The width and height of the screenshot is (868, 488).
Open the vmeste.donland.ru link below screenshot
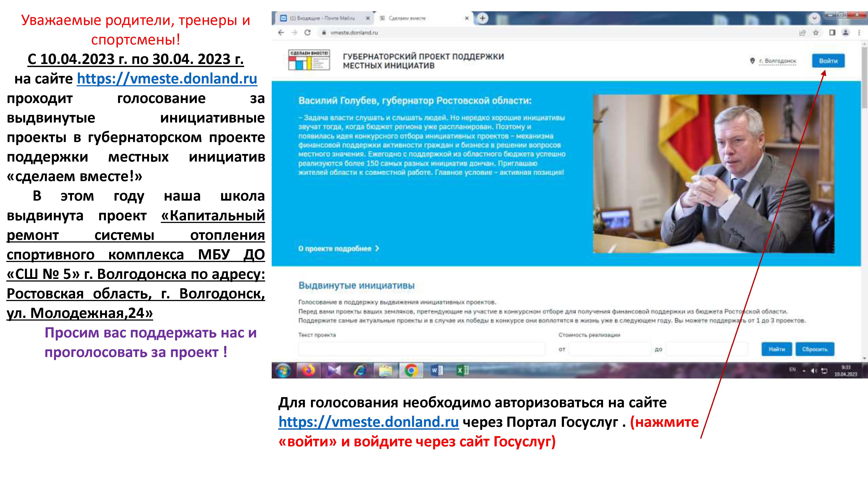pos(368,422)
